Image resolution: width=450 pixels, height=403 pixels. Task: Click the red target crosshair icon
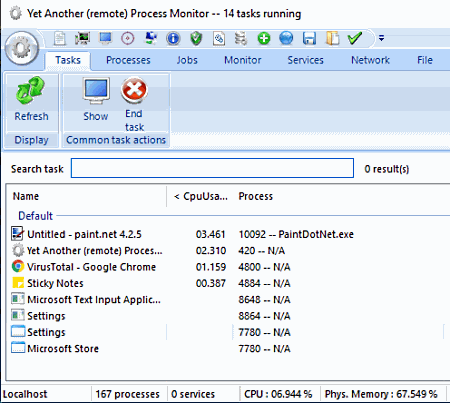coord(128,38)
